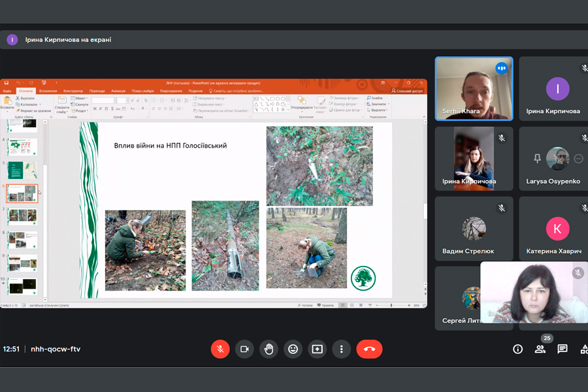The width and height of the screenshot is (588, 392).
Task: Open meeting details info icon
Action: pos(518,350)
